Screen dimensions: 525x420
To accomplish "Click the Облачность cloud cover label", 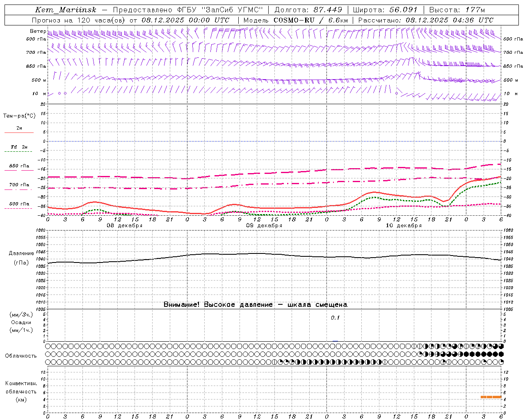I will (21, 356).
